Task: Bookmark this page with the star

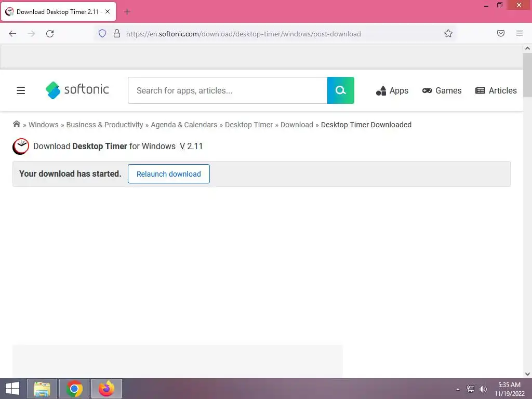Action: (x=448, y=33)
